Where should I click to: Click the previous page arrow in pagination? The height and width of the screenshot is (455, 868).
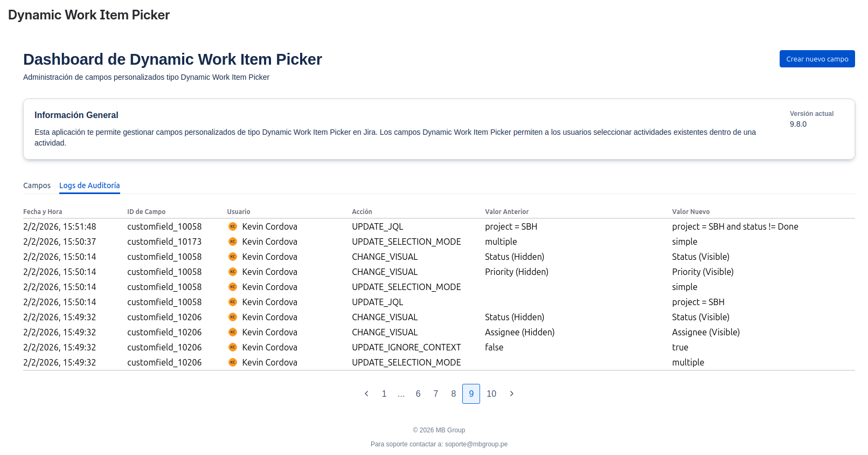(x=366, y=394)
